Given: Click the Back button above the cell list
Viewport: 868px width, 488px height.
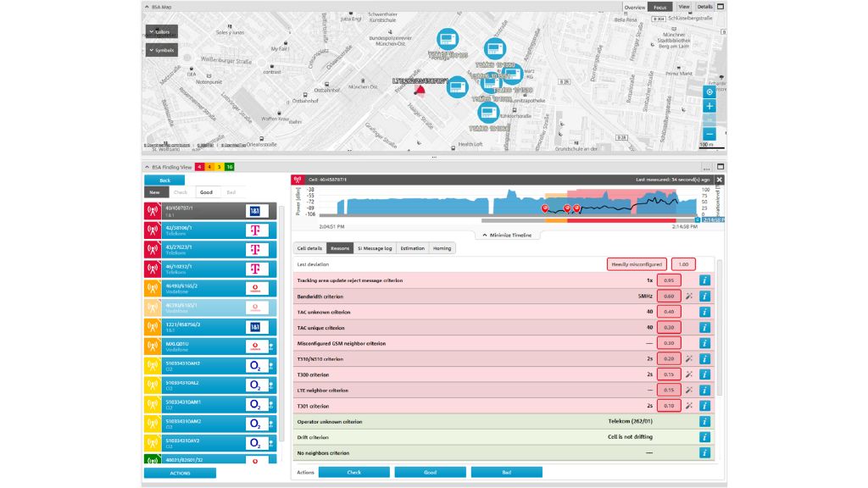Looking at the screenshot, I should [x=165, y=180].
